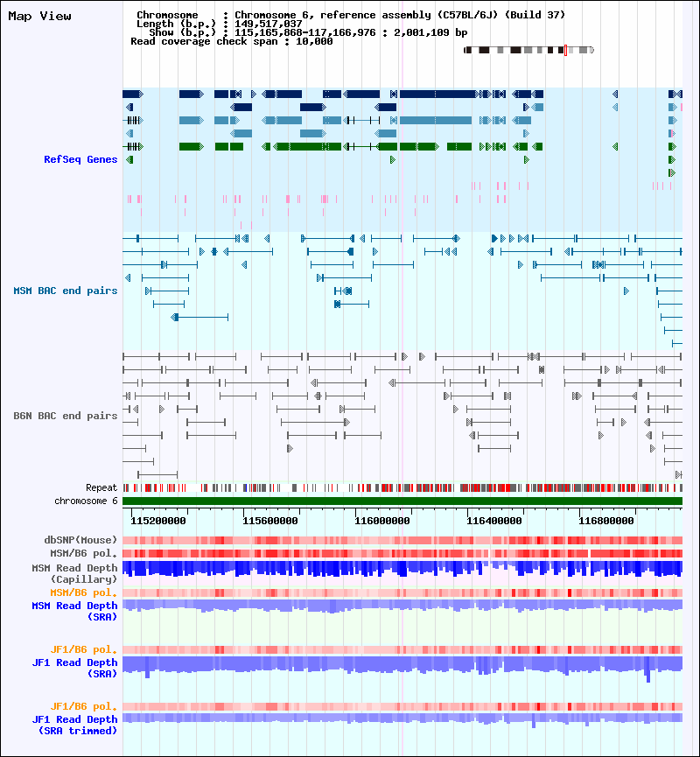Image resolution: width=700 pixels, height=757 pixels.
Task: Click the Read coverage check span text
Action: pos(232,41)
